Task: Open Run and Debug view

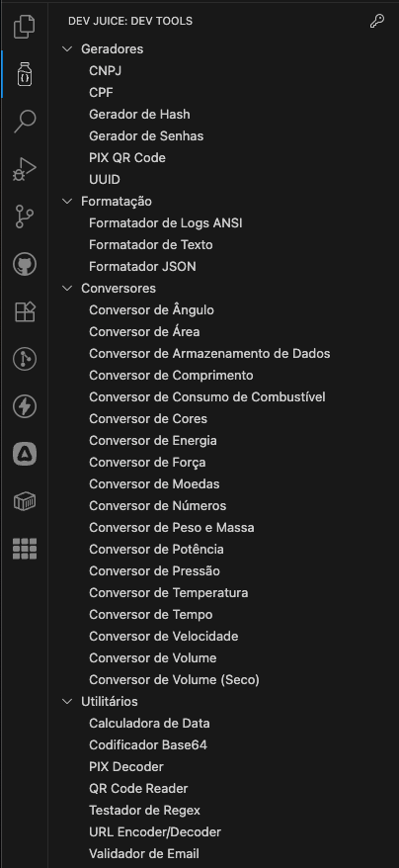Action: tap(25, 169)
